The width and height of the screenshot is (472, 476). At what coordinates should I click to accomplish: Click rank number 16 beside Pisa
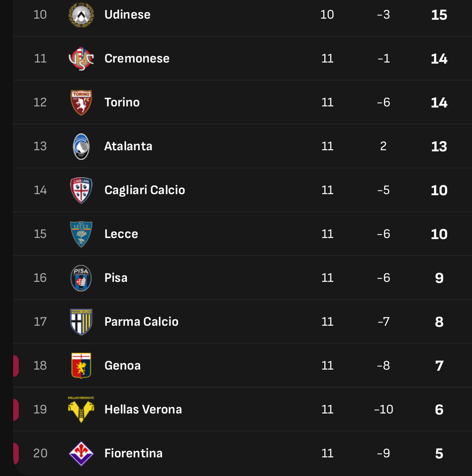(40, 277)
